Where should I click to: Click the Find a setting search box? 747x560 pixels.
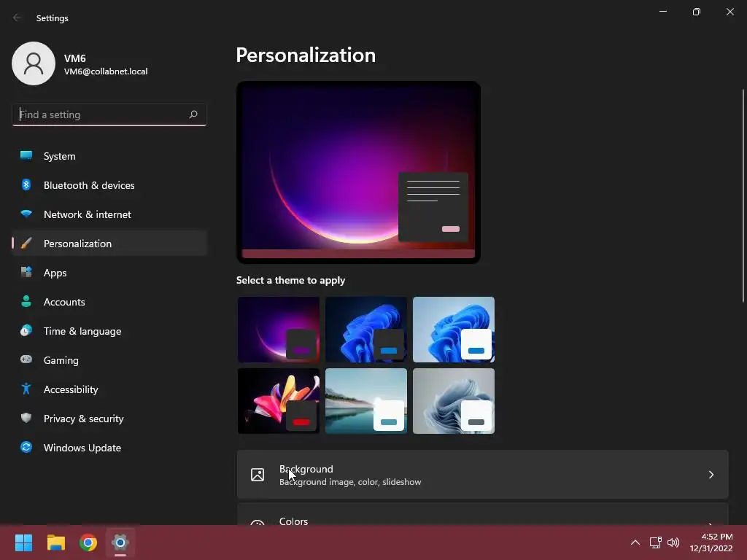coord(109,114)
